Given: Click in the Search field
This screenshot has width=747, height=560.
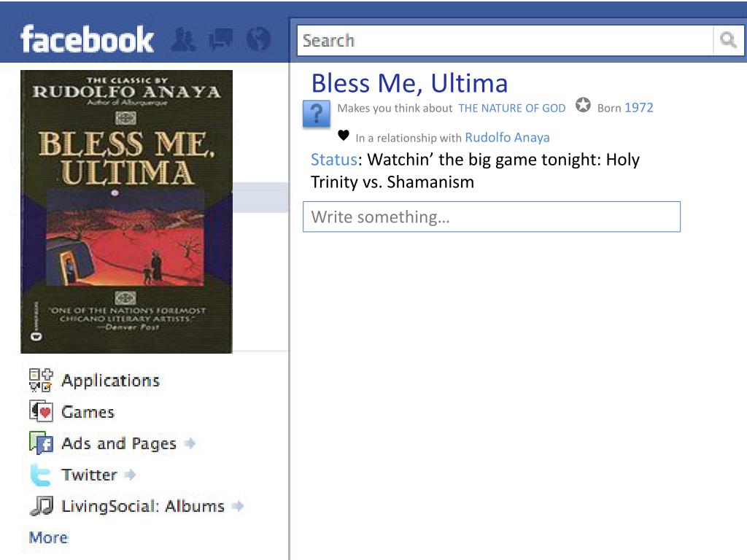Looking at the screenshot, I should [505, 41].
